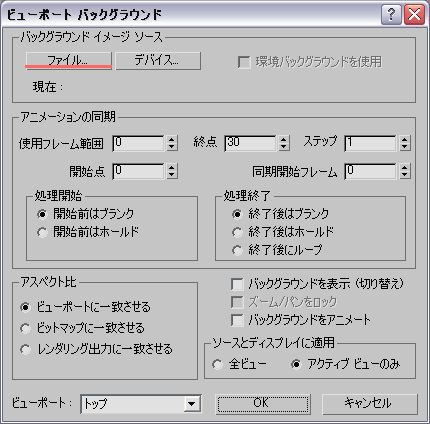Toggle バックグラウンドをアニメート checkbox
Viewport: 430px width, 424px height.
tap(237, 320)
